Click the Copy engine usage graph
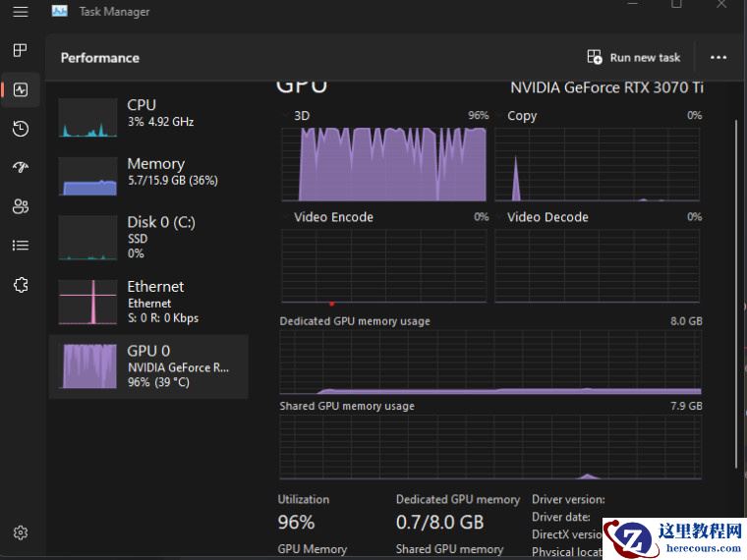747x560 pixels. pos(598,164)
